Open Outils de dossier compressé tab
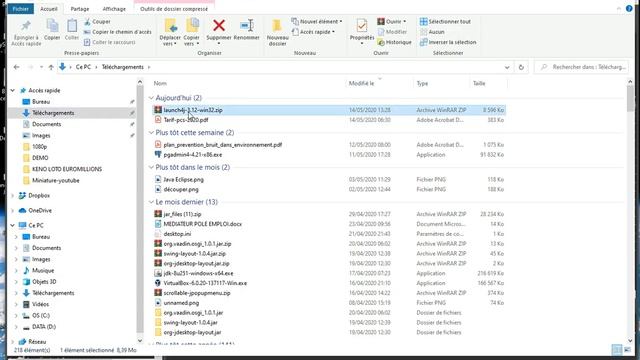The height and width of the screenshot is (360, 640). pos(174,9)
